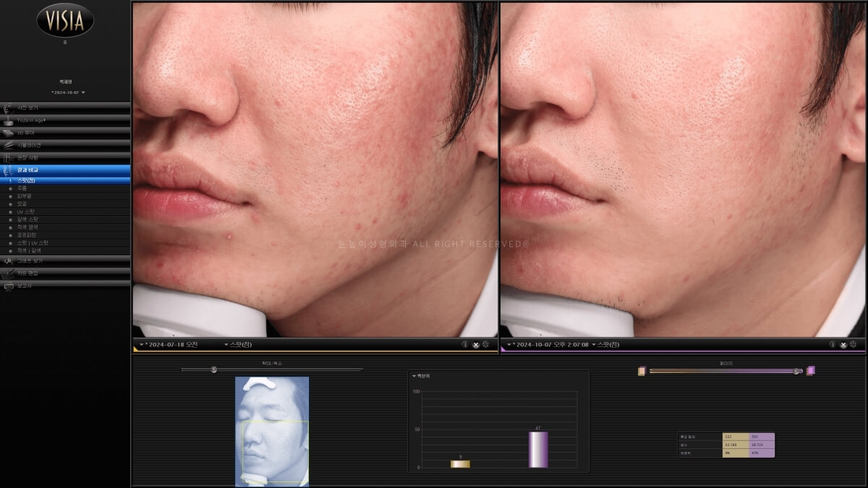Close the left 2024-07-18 photo panel
The width and height of the screenshot is (868, 488).
tap(476, 345)
